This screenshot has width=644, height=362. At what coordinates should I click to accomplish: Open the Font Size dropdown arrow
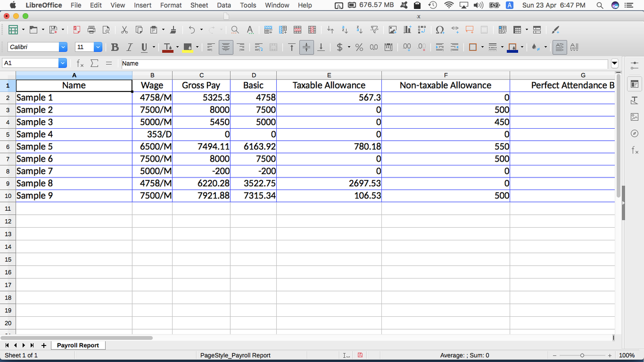click(x=98, y=47)
